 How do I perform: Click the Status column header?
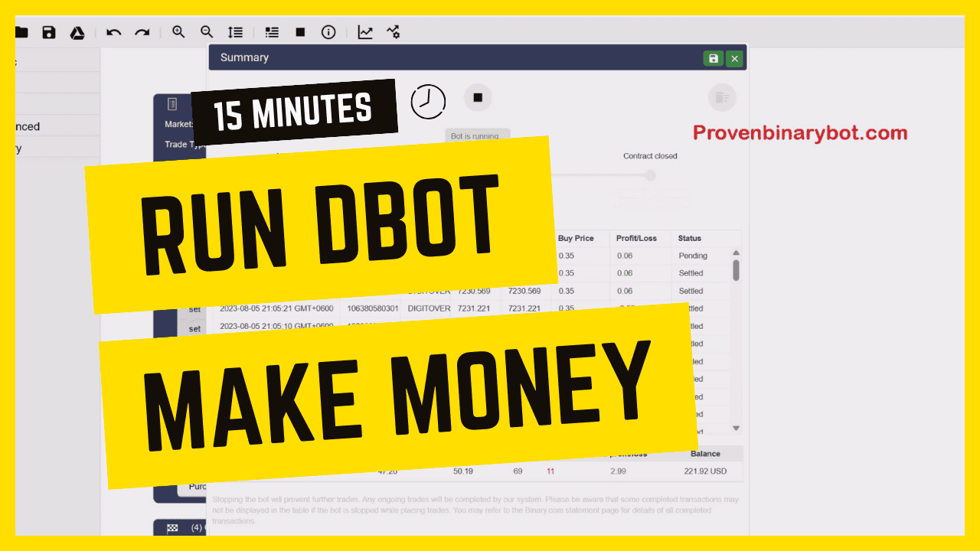click(x=690, y=238)
